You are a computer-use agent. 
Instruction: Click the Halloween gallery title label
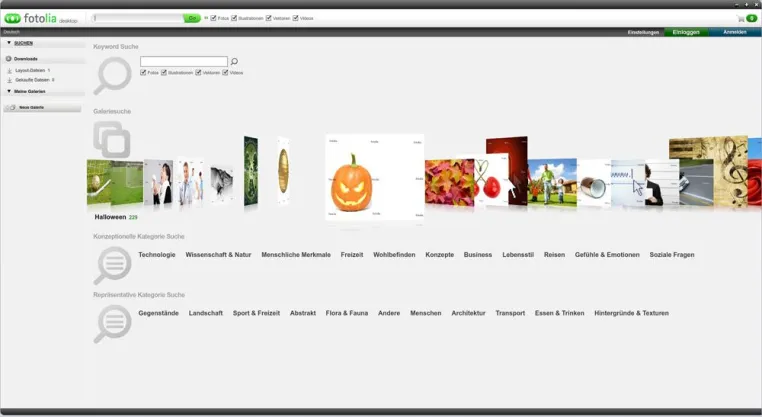point(110,217)
